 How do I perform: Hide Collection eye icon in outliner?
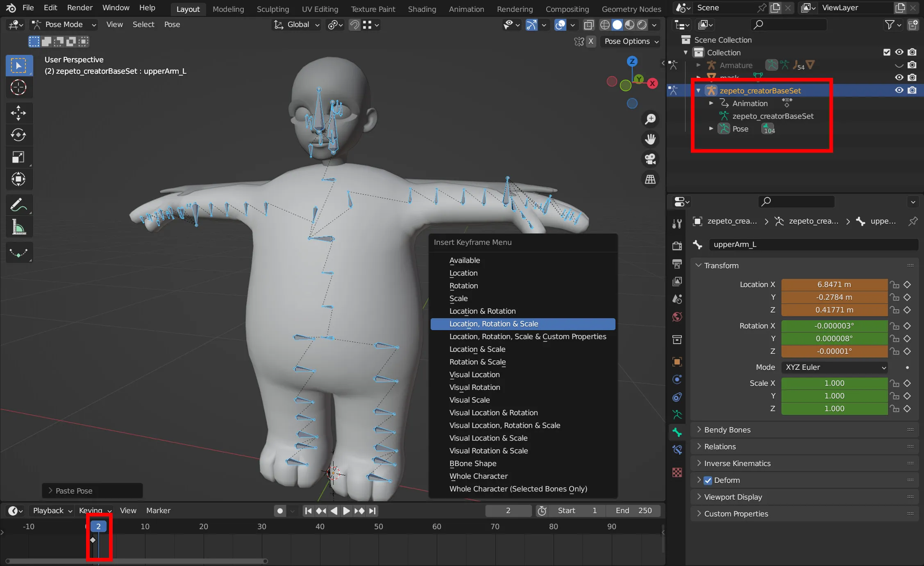[899, 52]
